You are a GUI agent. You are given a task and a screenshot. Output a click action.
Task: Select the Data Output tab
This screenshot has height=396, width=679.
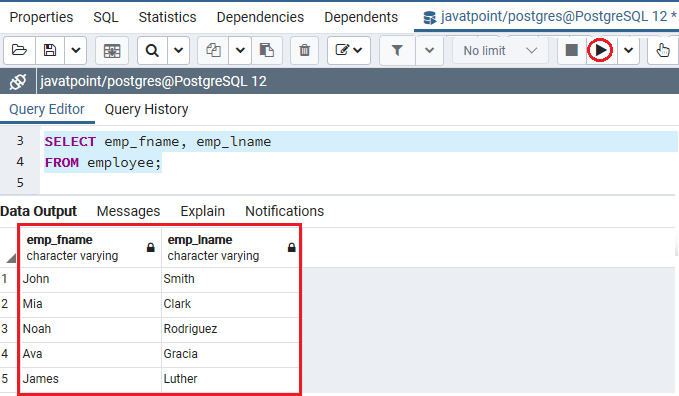point(39,211)
